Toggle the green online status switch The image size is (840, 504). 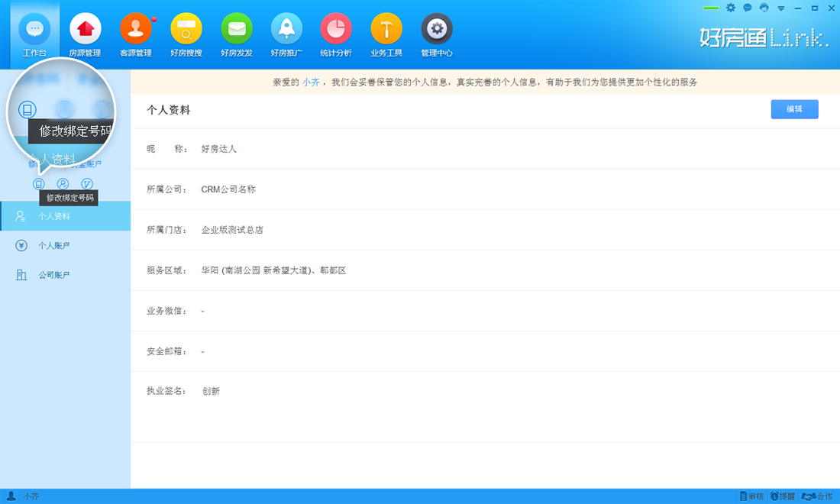pos(711,8)
